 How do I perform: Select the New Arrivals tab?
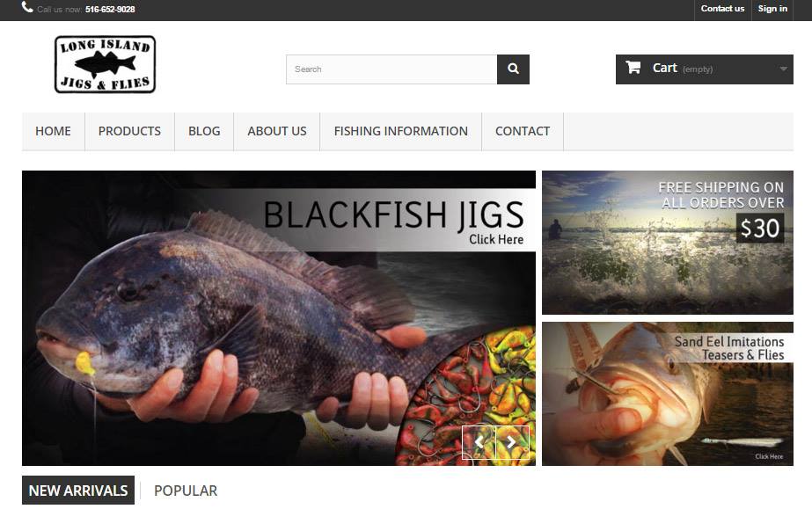(x=78, y=491)
